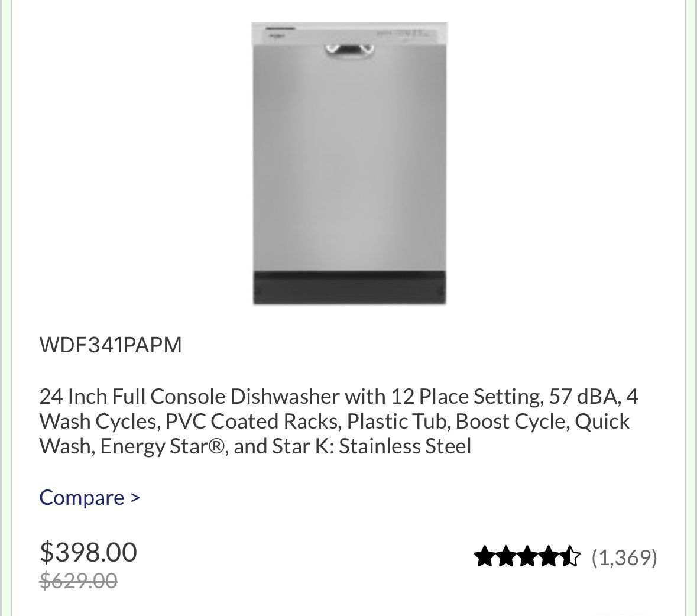Click the arrow beside Compare
The width and height of the screenshot is (697, 616).
pos(135,498)
